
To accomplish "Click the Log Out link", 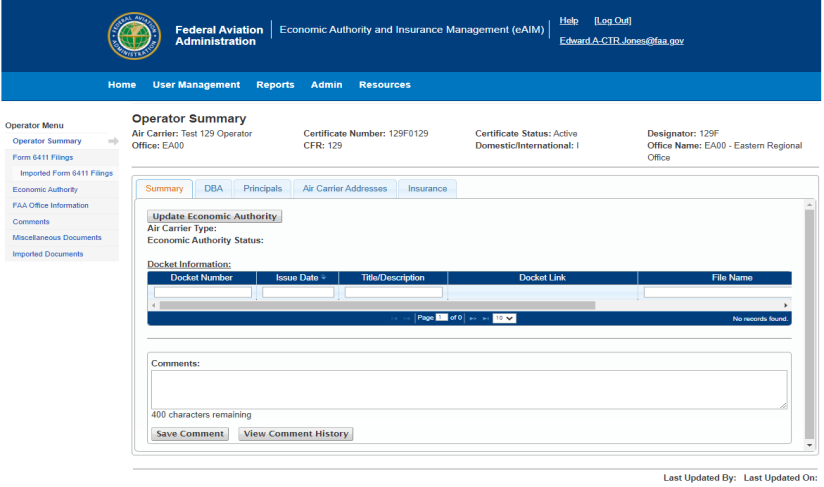I will point(612,20).
